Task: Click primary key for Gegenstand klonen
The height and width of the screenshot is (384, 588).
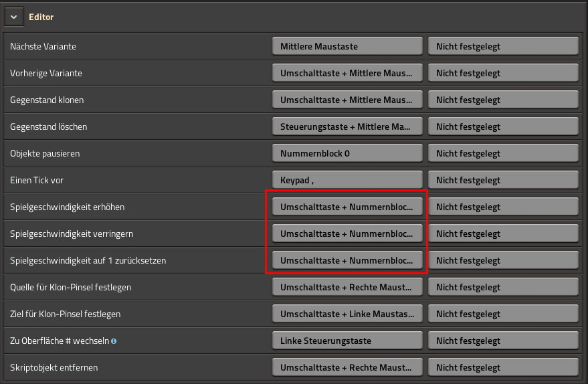Action: 347,100
